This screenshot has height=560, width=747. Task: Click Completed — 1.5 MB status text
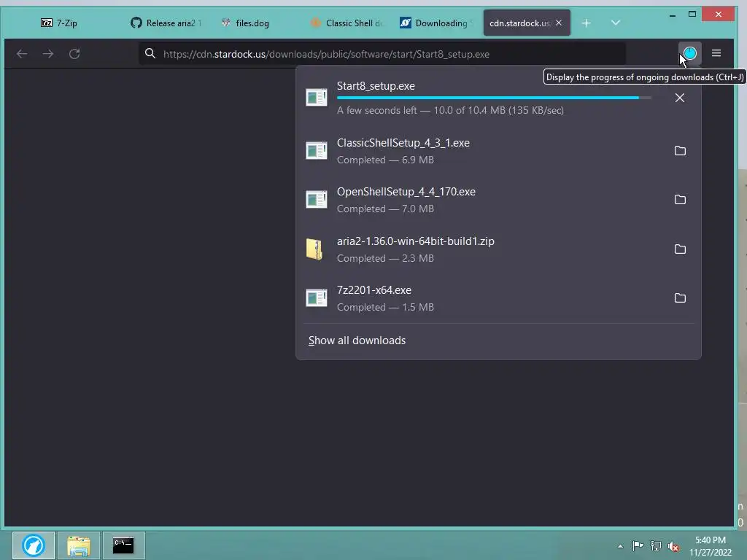coord(385,307)
